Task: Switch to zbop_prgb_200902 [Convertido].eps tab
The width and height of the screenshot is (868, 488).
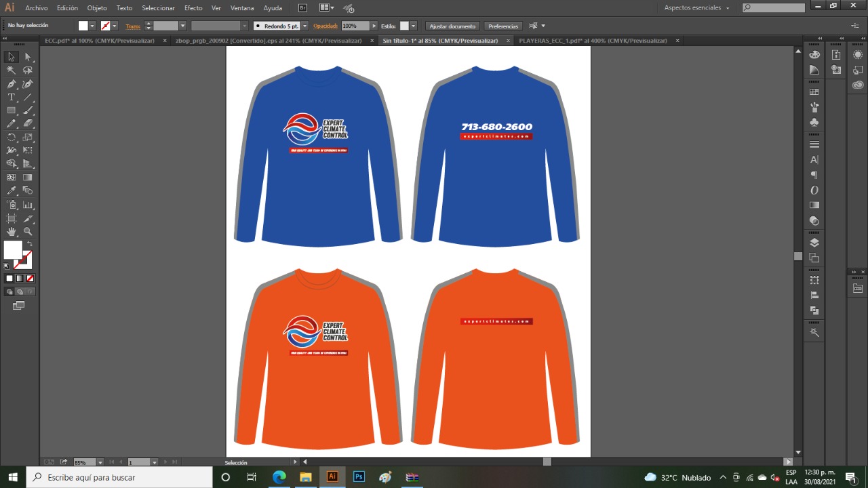Action: 269,41
